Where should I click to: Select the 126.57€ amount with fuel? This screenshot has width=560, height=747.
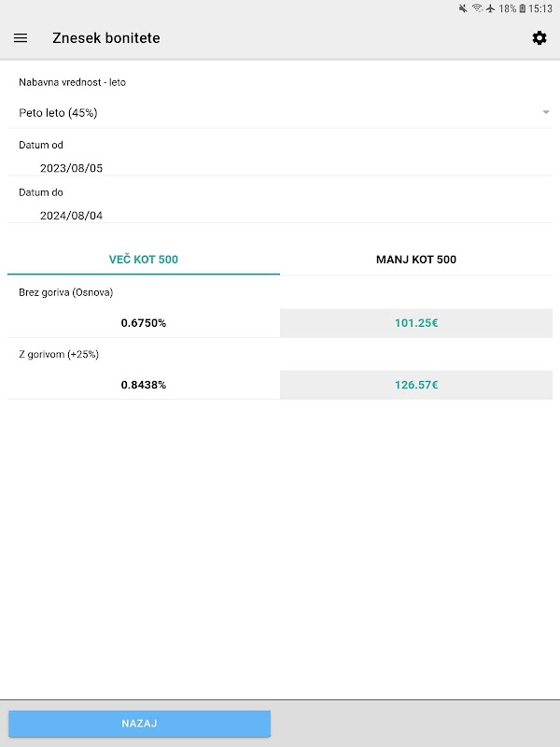point(416,384)
